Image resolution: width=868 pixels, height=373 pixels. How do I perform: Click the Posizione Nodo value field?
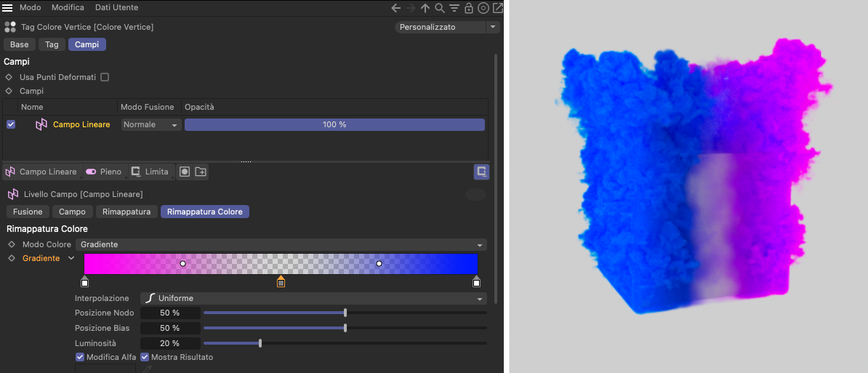170,313
